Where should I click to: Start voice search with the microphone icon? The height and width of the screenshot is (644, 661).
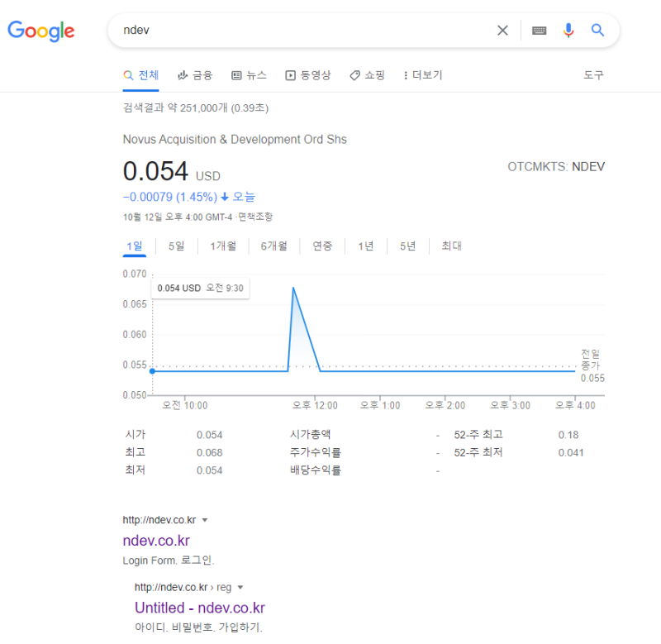coord(568,31)
